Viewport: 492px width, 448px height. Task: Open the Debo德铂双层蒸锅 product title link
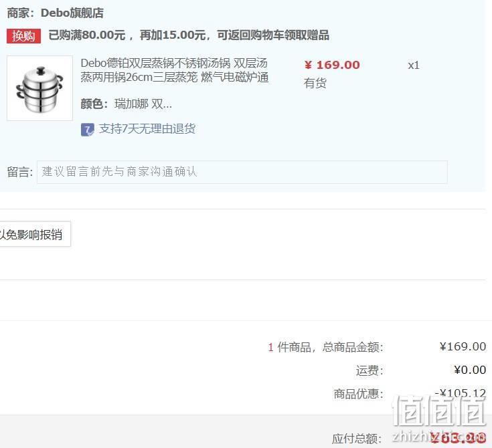[175, 70]
